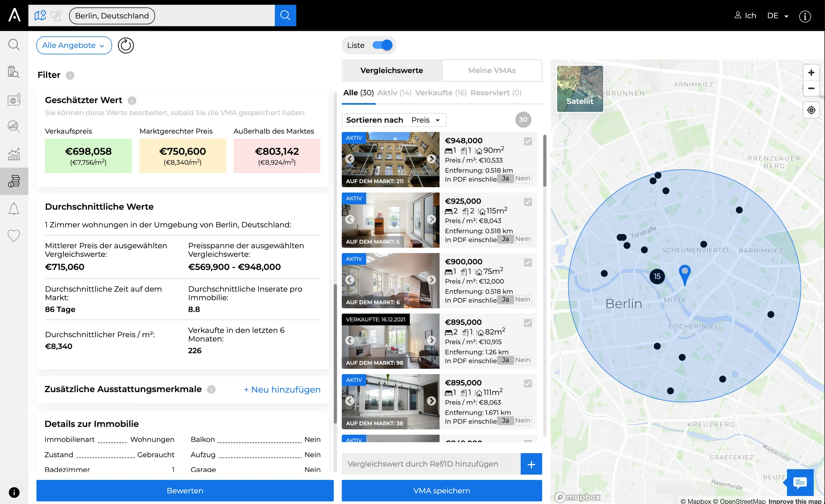Select Nein for the €925,000 listing PDF

pos(522,239)
